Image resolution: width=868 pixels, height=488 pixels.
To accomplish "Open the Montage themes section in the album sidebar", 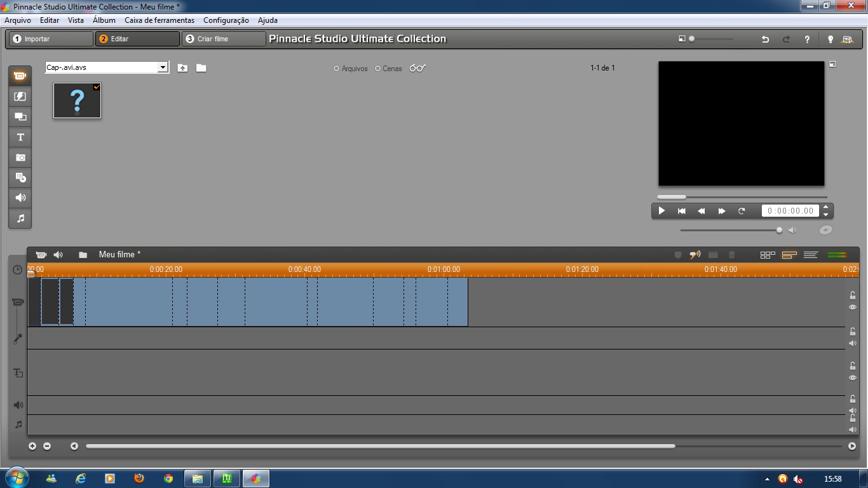I will (20, 116).
